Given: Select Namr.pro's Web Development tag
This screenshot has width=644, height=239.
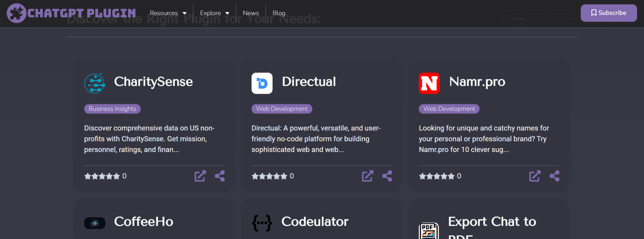Looking at the screenshot, I should [x=449, y=109].
